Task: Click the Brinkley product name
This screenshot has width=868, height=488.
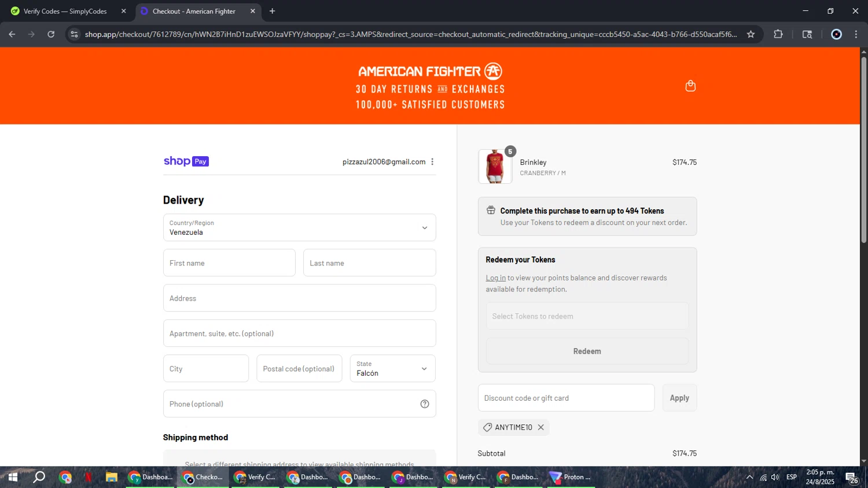Action: click(533, 162)
